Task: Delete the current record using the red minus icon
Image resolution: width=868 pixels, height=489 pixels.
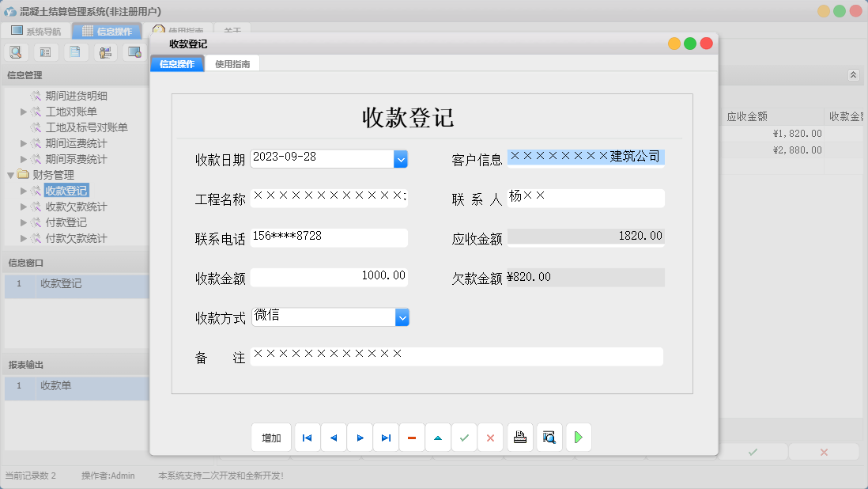Action: click(x=412, y=437)
